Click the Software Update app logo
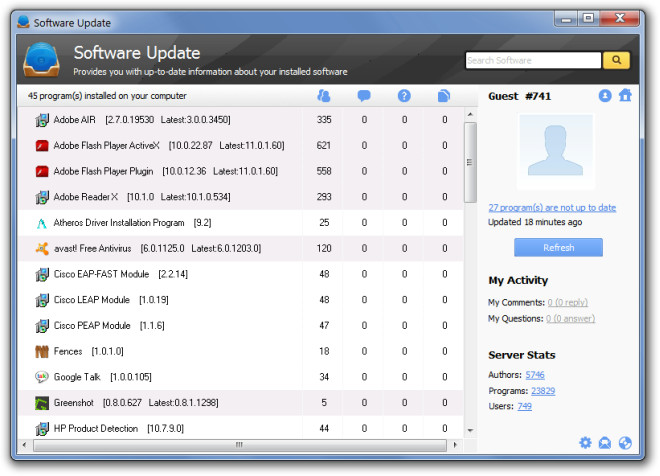 point(41,59)
